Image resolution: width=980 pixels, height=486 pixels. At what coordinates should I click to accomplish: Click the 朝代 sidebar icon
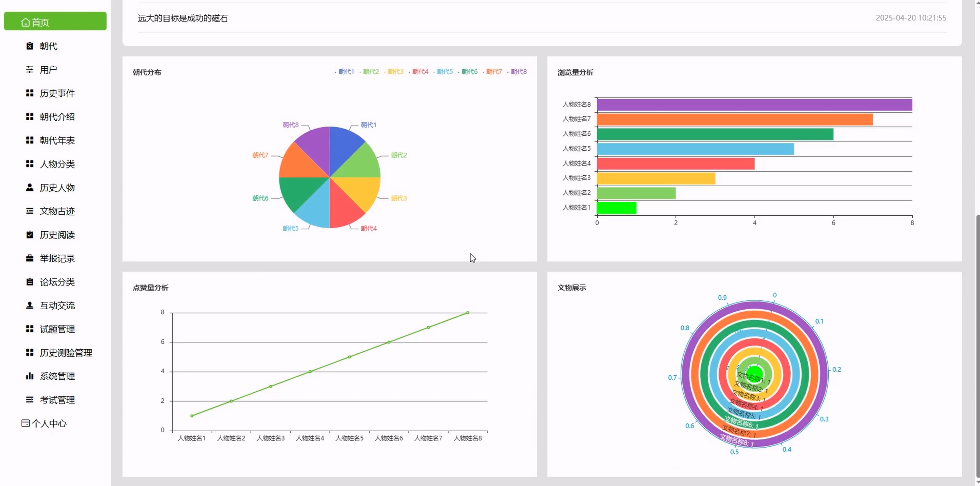tap(30, 46)
